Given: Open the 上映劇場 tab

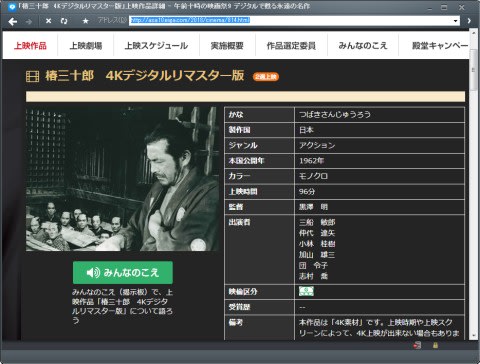Looking at the screenshot, I should [x=86, y=45].
